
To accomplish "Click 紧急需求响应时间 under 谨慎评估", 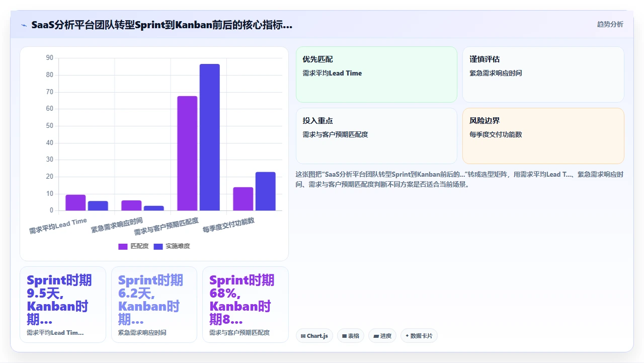I will pyautogui.click(x=496, y=73).
